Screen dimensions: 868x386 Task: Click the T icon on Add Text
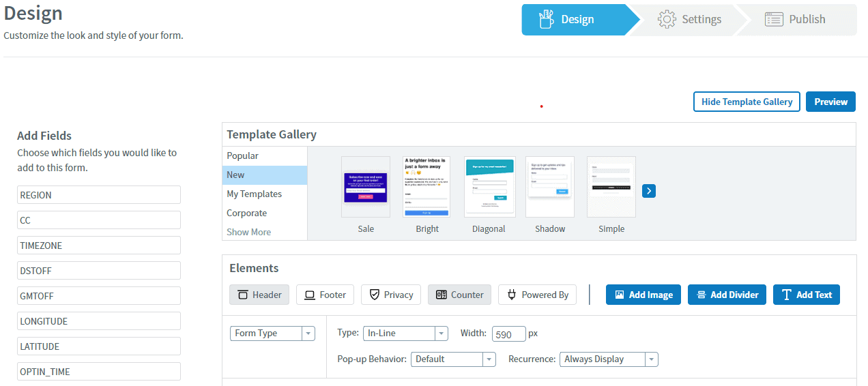(x=787, y=295)
